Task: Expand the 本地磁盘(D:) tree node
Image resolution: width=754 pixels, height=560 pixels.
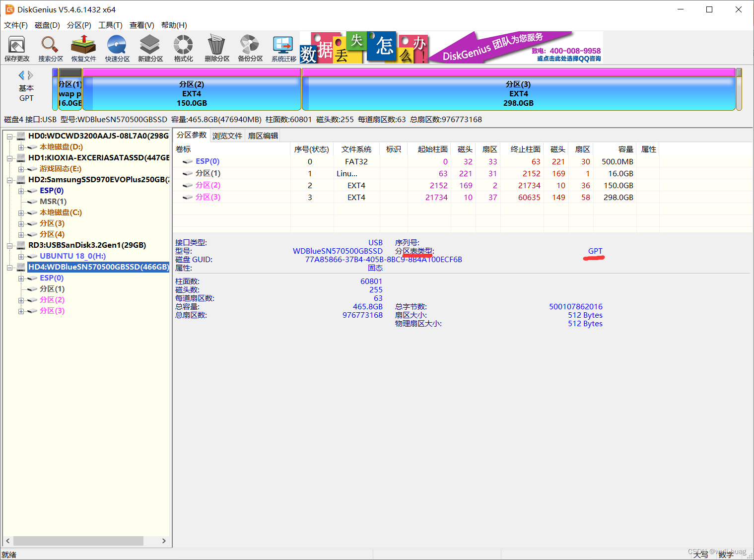Action: [21, 147]
